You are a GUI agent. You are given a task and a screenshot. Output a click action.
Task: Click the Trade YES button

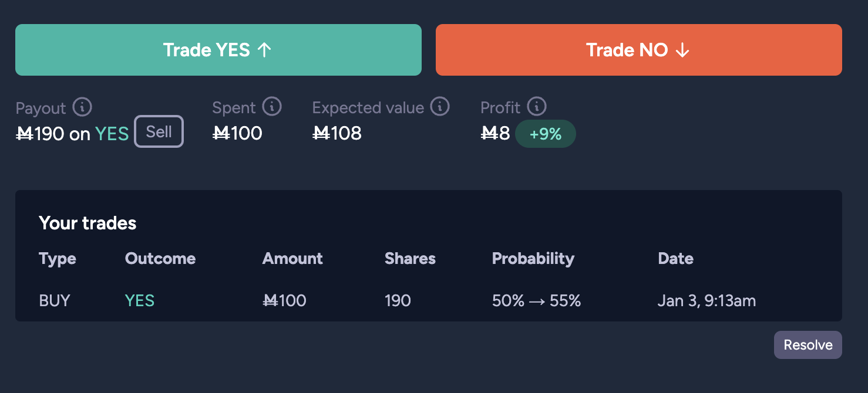(x=218, y=50)
